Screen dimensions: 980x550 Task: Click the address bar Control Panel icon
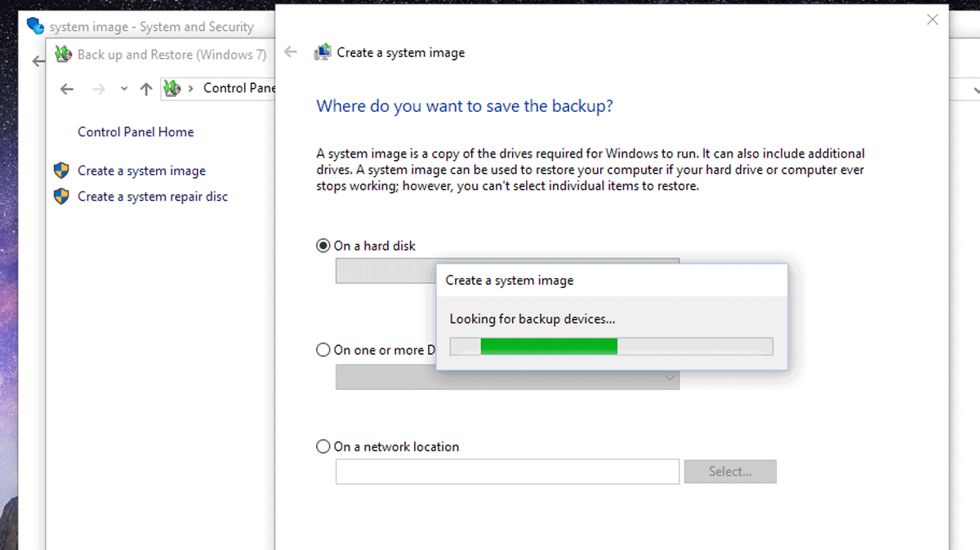[171, 88]
